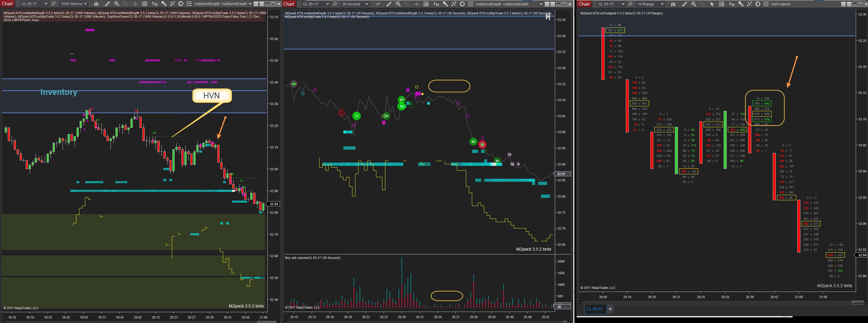Click first link color square in 30 Second window
The image size is (868, 323).
(547, 4)
